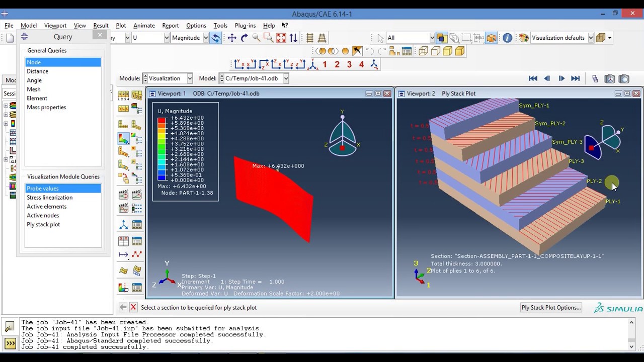Click the Plot Contours on Deformed Shape icon
644x362 pixels.
click(123, 138)
